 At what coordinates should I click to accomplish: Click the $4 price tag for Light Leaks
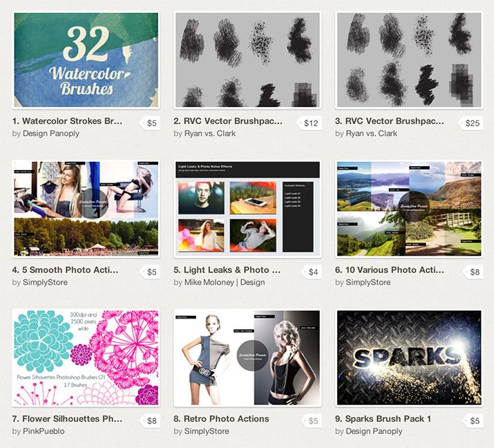(312, 272)
